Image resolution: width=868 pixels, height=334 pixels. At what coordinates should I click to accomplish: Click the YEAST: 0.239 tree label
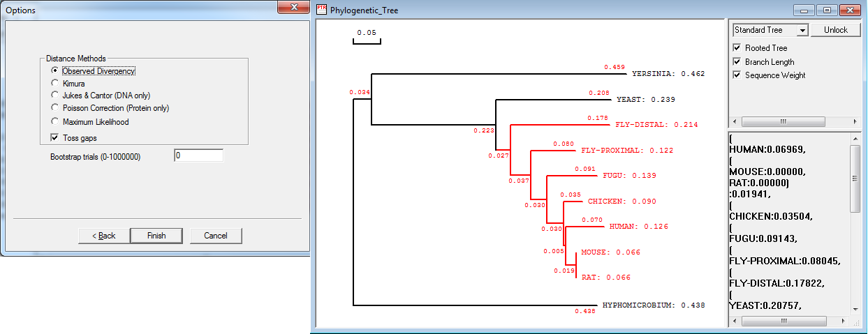645,100
